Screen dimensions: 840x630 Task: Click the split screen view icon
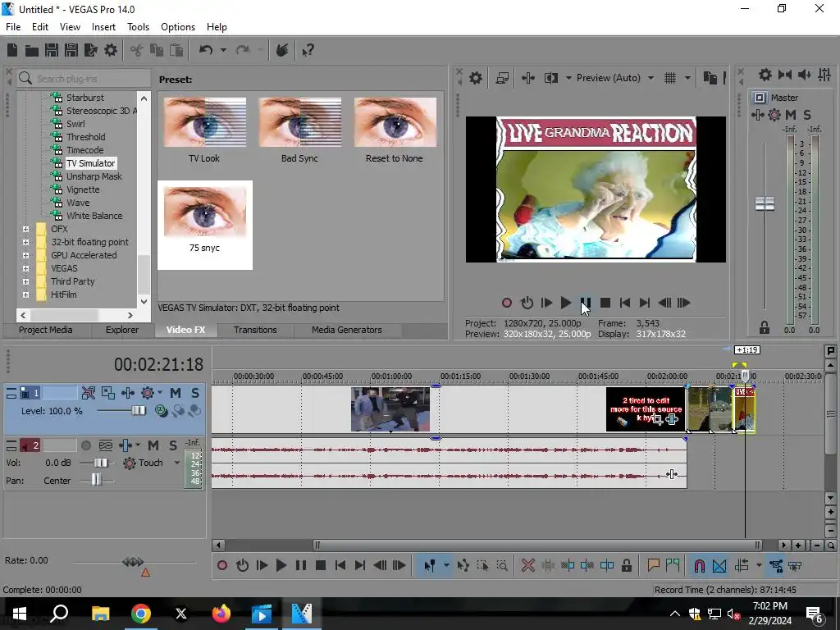coord(550,78)
